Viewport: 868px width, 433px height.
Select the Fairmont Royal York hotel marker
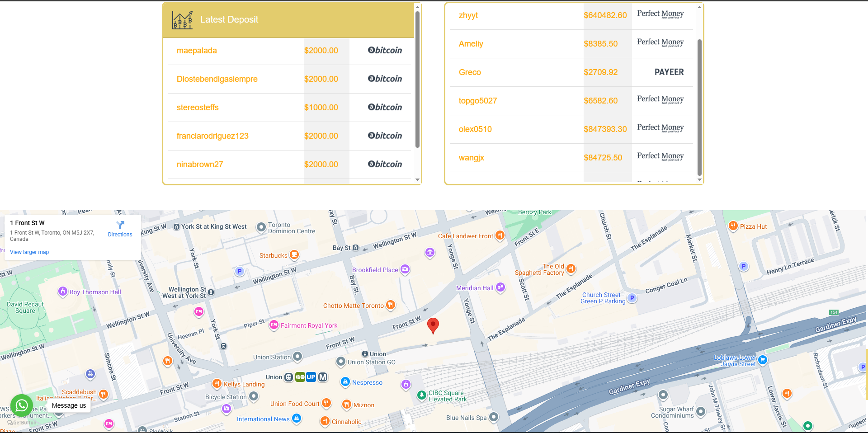tap(274, 325)
